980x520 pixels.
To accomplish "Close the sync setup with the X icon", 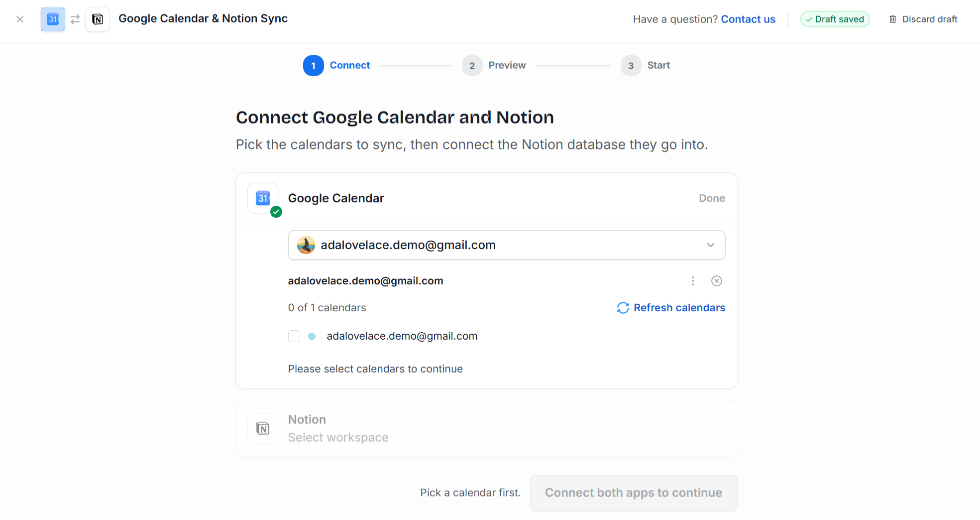I will pyautogui.click(x=20, y=19).
